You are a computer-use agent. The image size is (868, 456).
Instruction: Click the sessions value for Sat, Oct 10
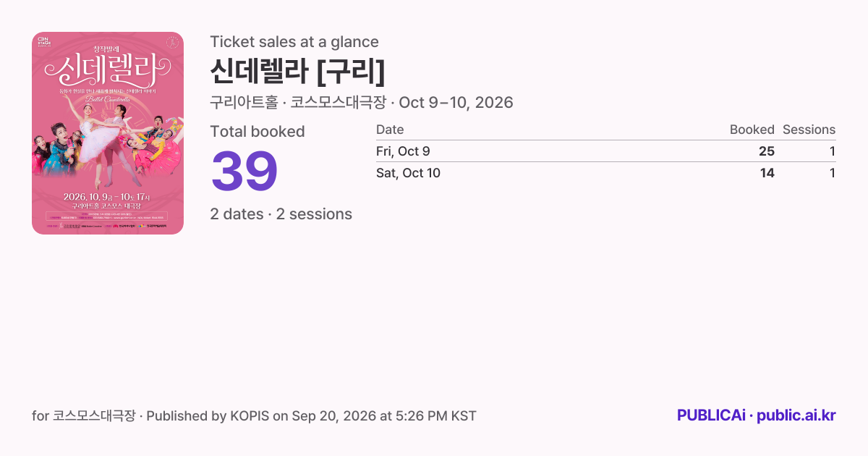point(833,173)
